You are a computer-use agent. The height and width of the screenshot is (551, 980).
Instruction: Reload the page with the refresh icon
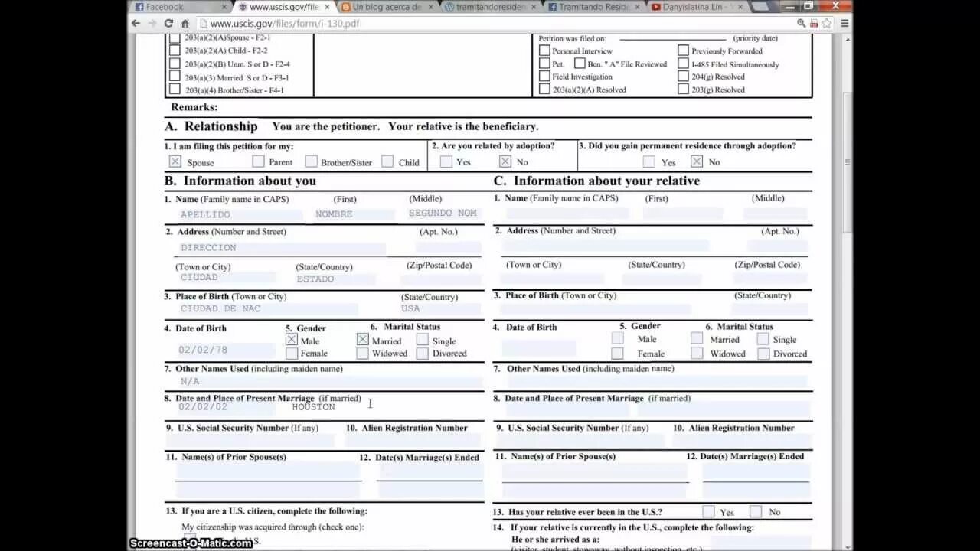(x=168, y=23)
